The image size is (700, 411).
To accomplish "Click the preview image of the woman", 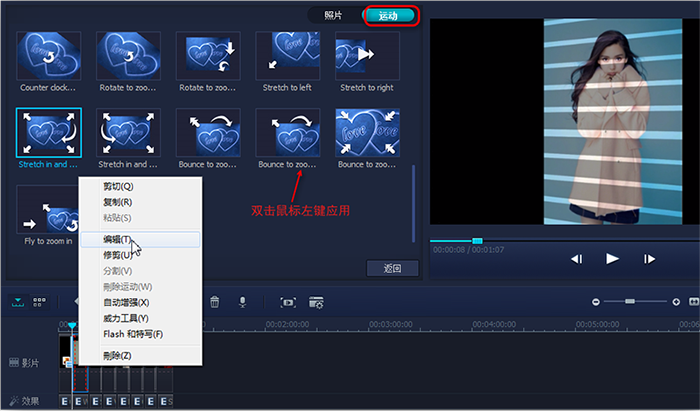I will 612,121.
